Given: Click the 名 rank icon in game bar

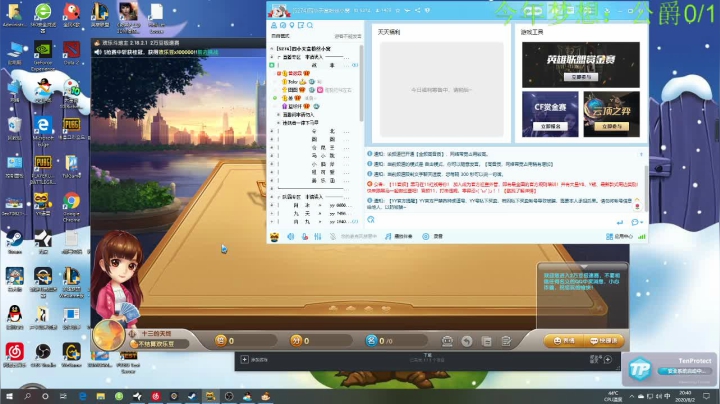Looking at the screenshot, I should coord(371,341).
